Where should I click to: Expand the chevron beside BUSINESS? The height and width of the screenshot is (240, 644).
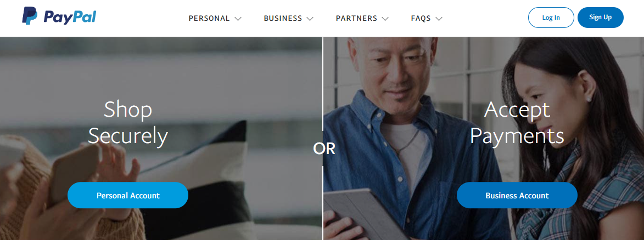tap(310, 19)
